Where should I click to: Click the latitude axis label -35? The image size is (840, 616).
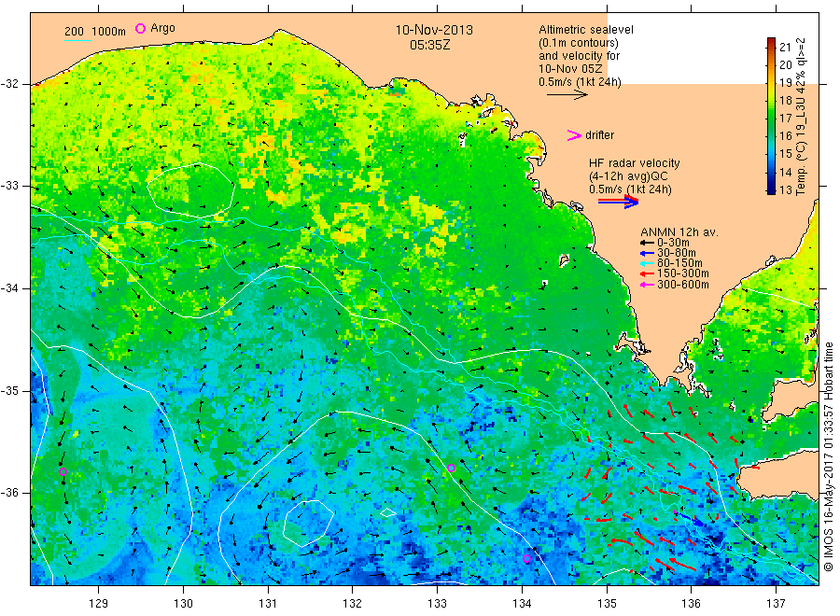9,390
